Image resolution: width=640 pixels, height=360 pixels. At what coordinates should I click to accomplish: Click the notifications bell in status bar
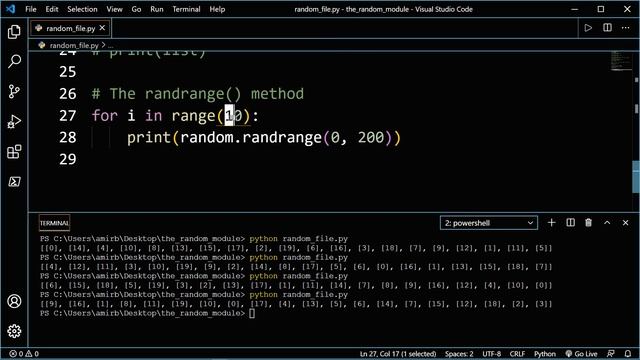tap(628, 354)
